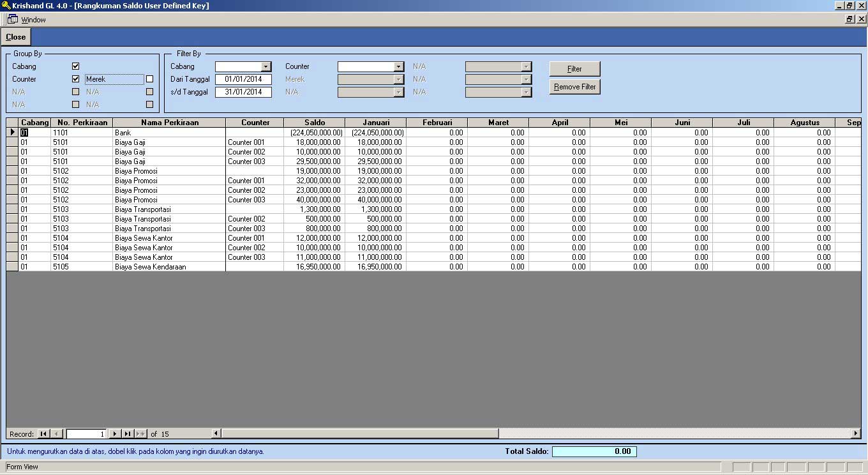Image resolution: width=868 pixels, height=475 pixels.
Task: Click the Nama Perkiraan column header
Action: [169, 123]
